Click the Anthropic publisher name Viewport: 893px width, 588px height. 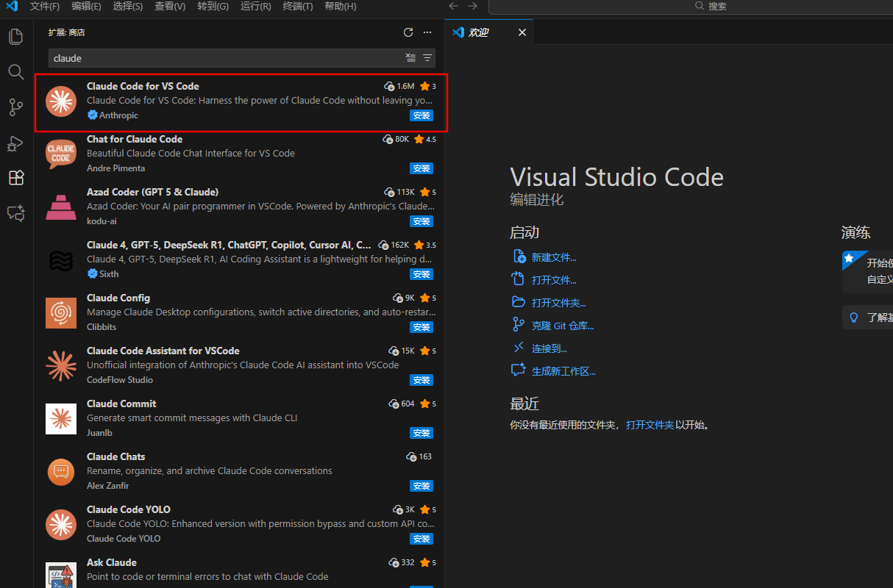click(118, 115)
